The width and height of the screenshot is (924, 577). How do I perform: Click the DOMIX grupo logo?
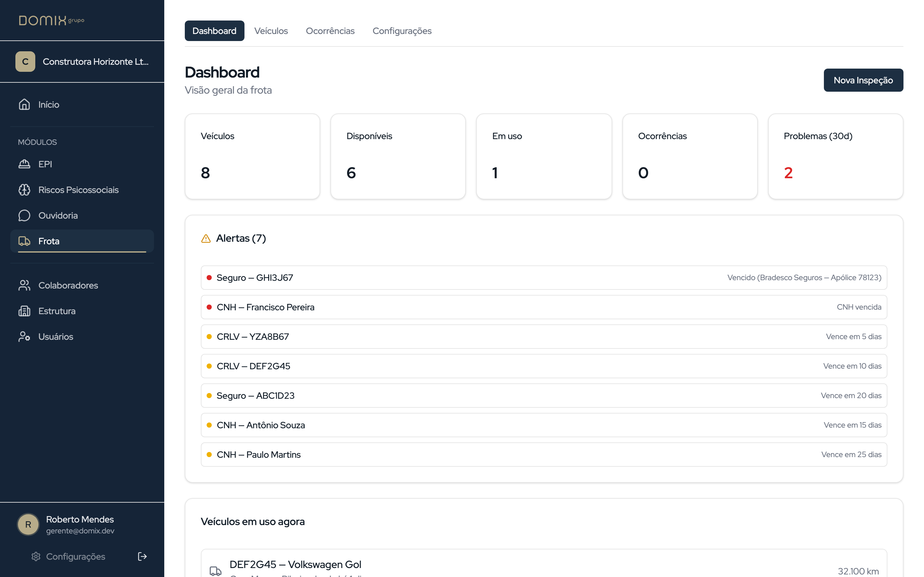(x=52, y=20)
